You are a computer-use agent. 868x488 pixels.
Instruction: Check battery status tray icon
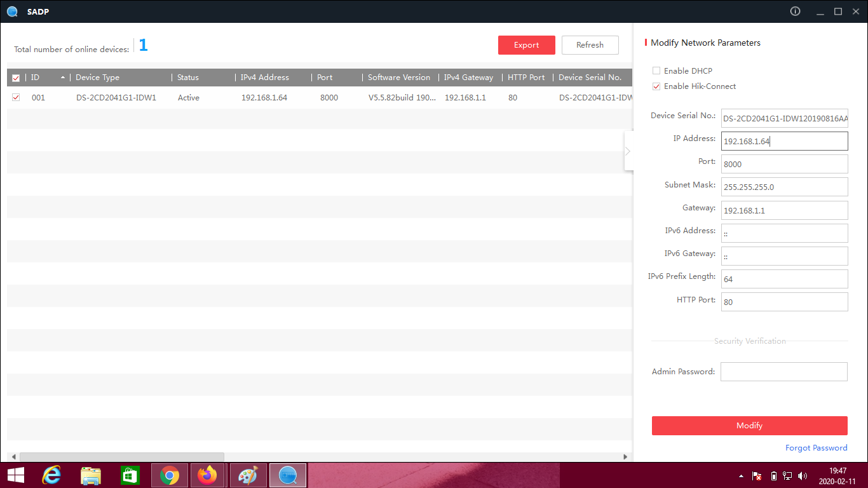773,475
